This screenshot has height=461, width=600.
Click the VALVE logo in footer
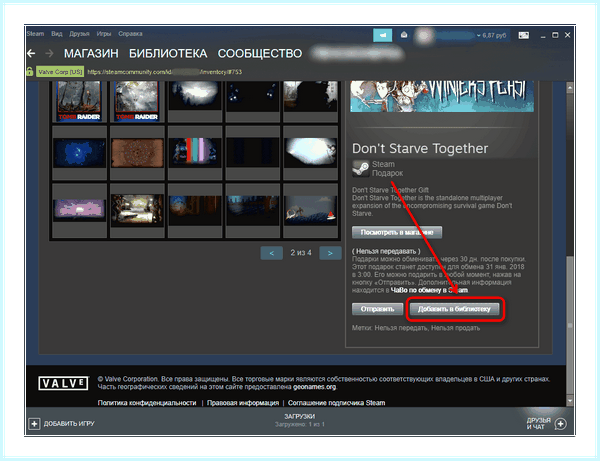click(63, 383)
